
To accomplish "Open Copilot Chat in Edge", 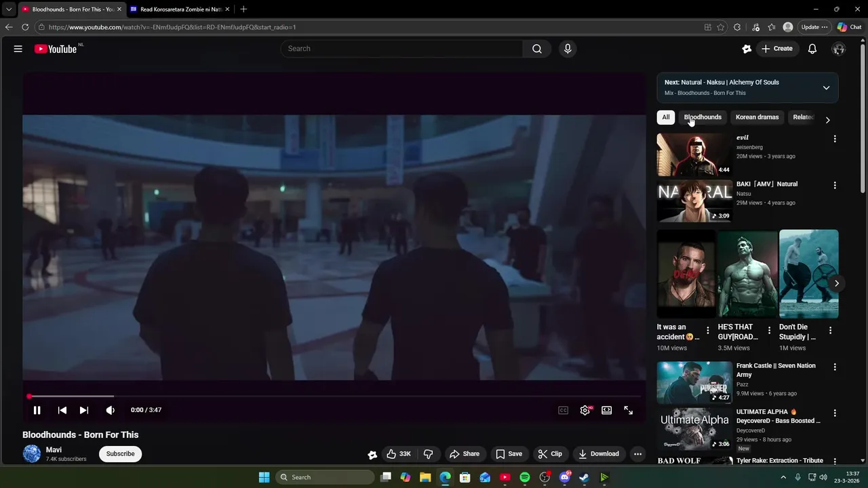I will click(x=850, y=27).
